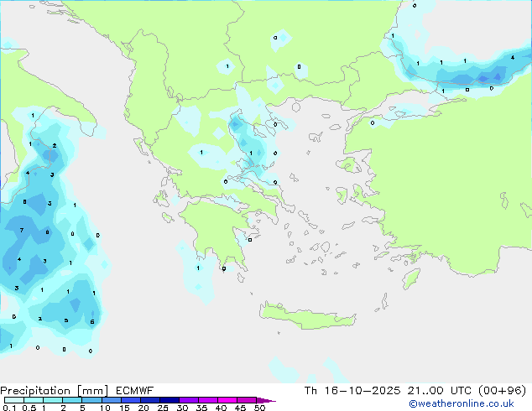Click the legend value 0.5

click(29, 408)
